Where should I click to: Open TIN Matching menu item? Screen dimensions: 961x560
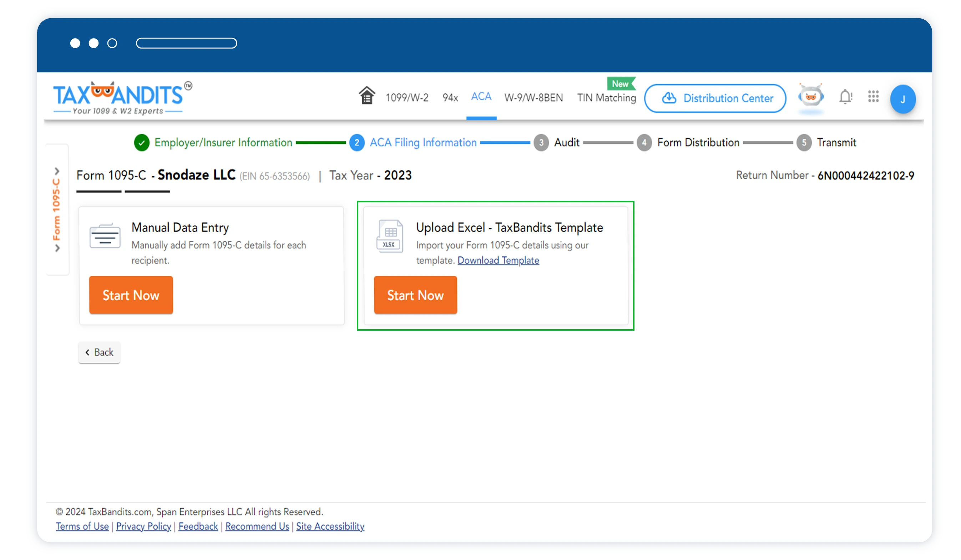click(x=606, y=98)
